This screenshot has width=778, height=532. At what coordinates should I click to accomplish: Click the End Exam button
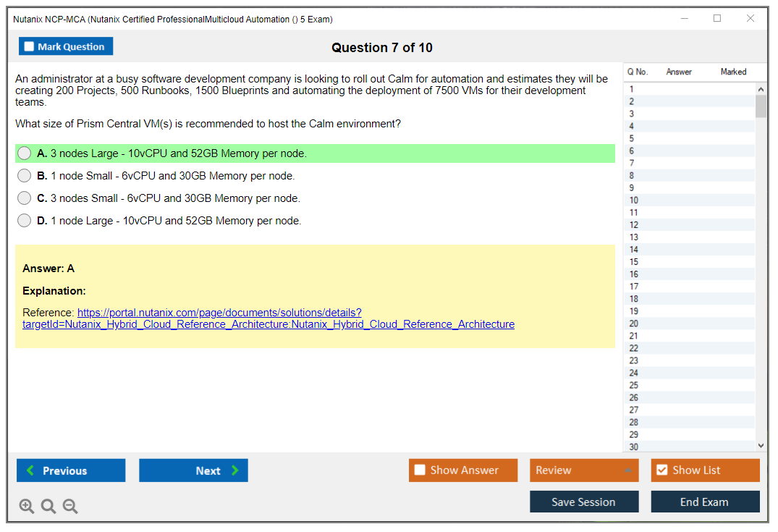point(705,502)
